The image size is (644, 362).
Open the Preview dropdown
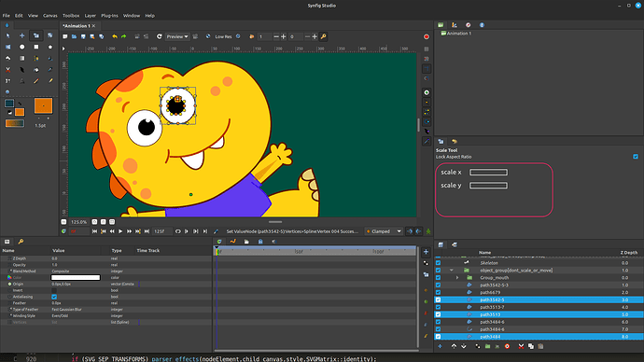pos(177,36)
